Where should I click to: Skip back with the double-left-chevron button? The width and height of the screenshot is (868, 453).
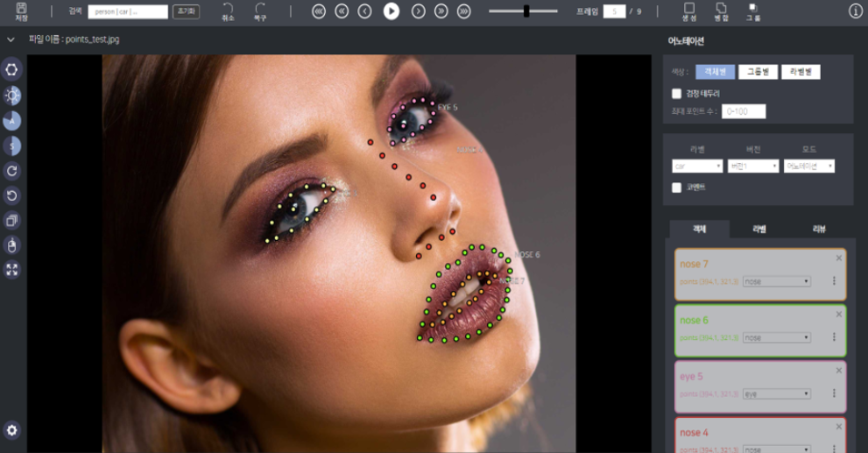(342, 11)
